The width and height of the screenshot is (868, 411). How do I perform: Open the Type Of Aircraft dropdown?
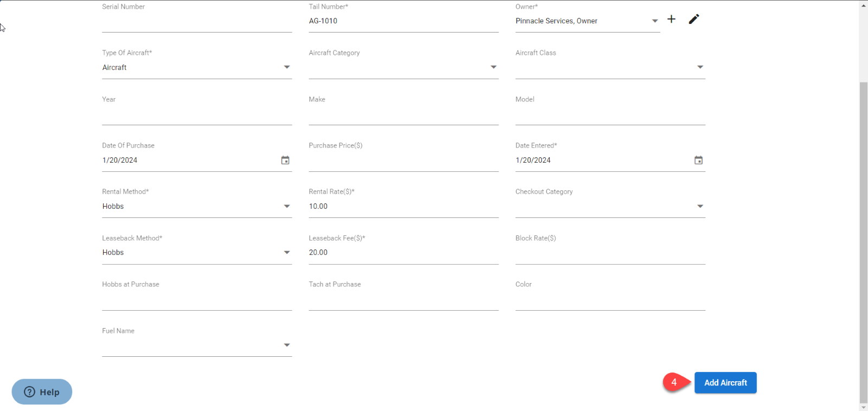click(287, 67)
